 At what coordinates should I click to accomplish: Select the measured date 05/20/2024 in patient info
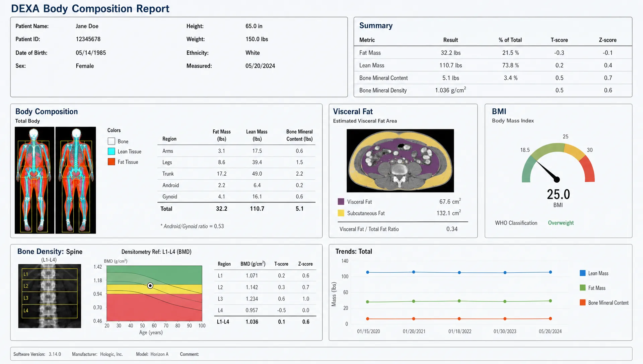260,66
